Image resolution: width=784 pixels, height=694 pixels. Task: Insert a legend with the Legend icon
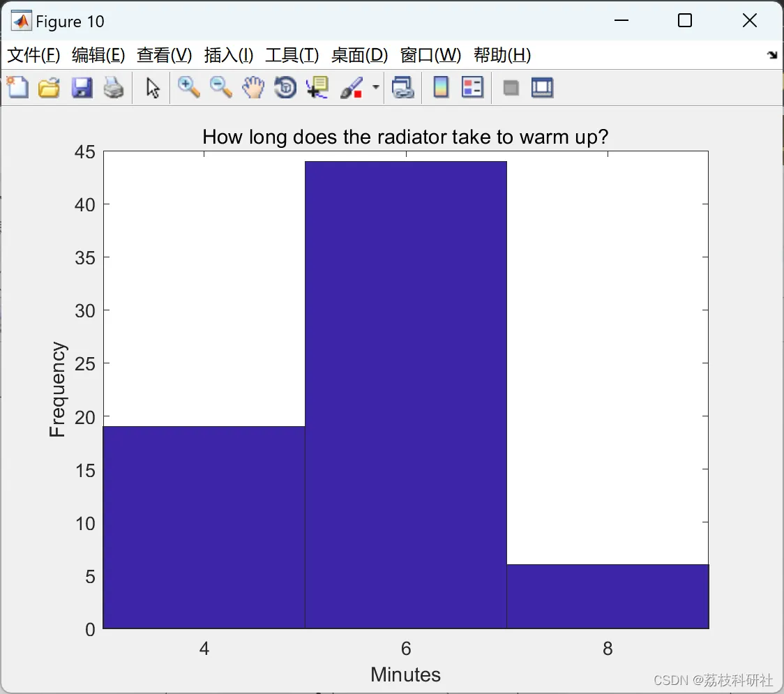472,87
